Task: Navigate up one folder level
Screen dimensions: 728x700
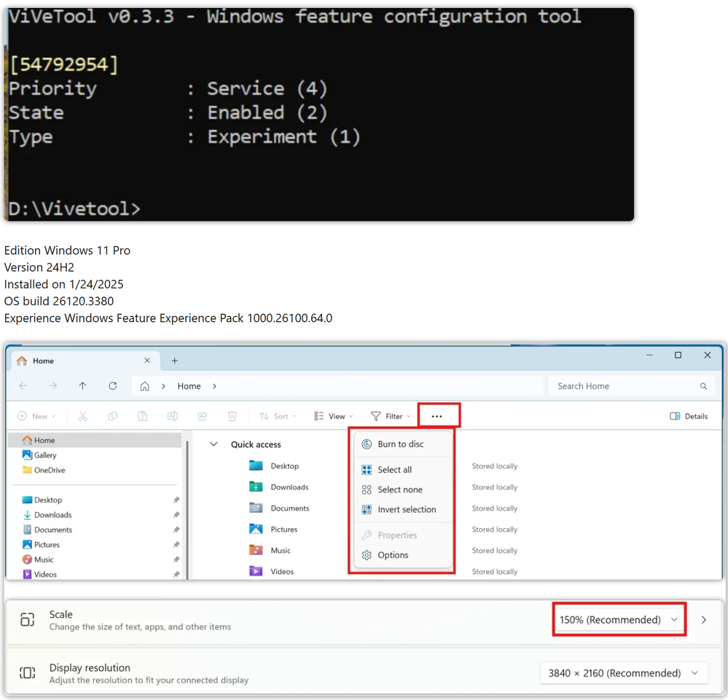Action: coord(82,386)
